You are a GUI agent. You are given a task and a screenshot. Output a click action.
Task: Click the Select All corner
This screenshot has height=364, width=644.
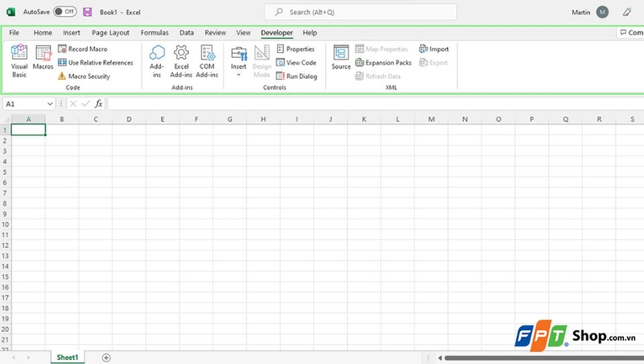(6, 119)
